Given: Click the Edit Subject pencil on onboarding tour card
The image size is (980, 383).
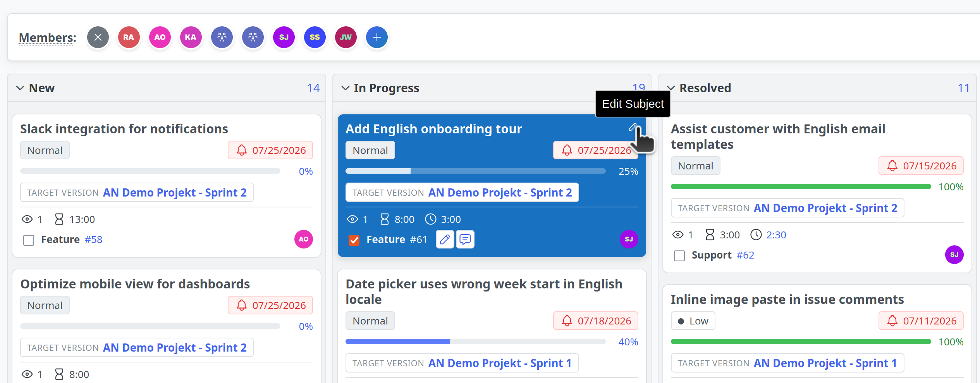Looking at the screenshot, I should (x=633, y=127).
